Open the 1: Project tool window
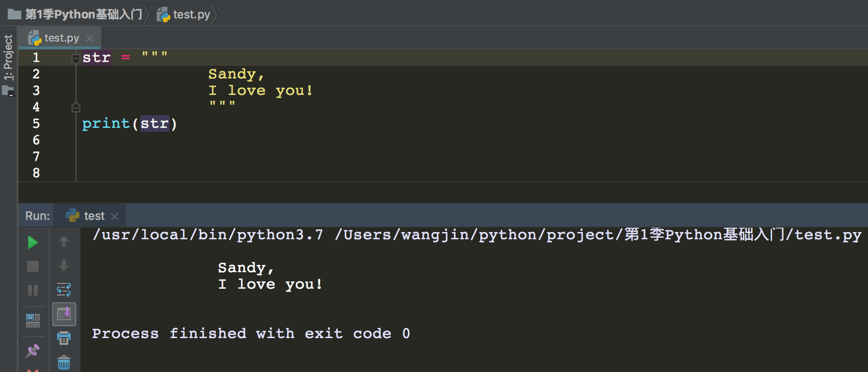868x372 pixels. (8, 58)
